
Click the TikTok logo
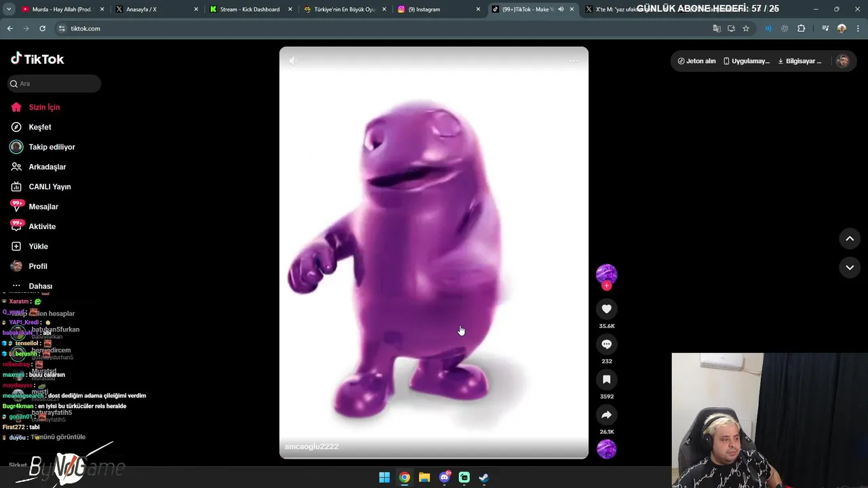click(x=37, y=59)
